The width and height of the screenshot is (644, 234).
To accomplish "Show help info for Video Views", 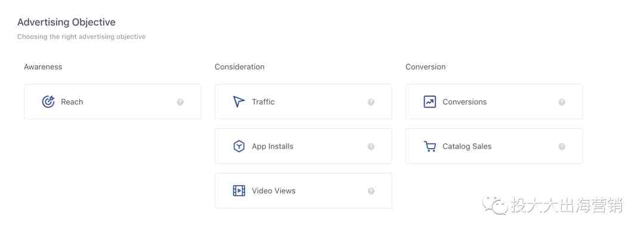I will (x=371, y=191).
